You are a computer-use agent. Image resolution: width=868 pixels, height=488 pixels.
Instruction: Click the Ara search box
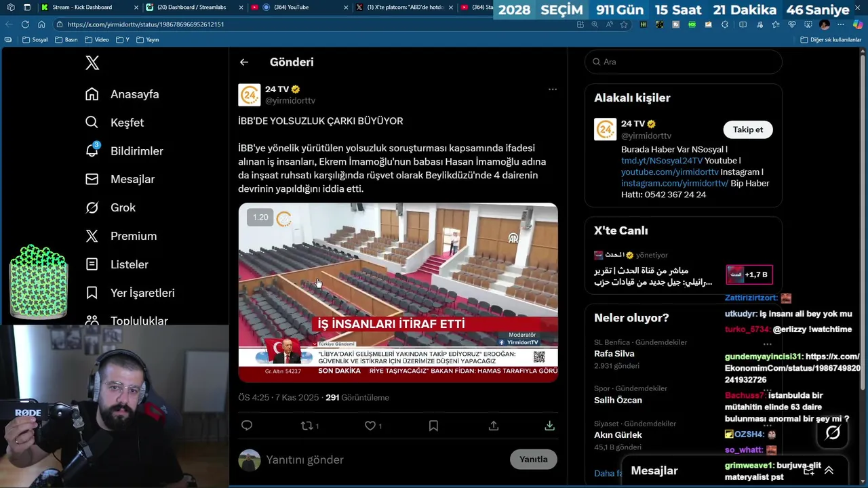[x=684, y=62]
